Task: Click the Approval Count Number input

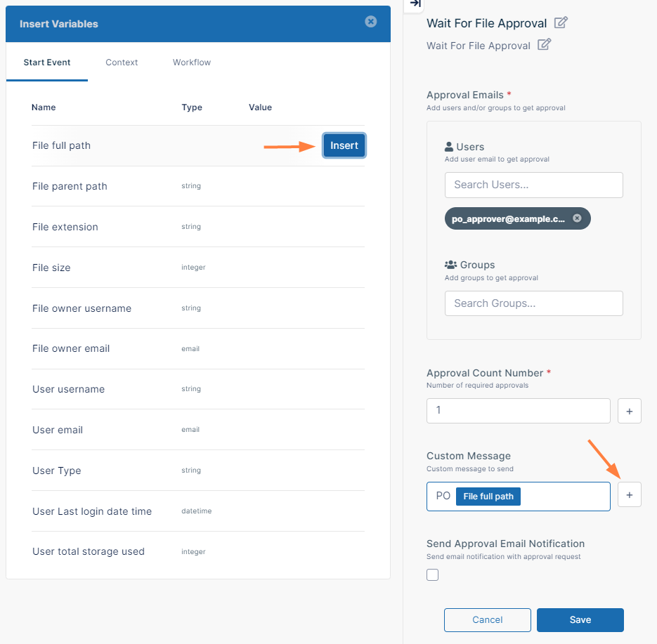Action: (518, 410)
